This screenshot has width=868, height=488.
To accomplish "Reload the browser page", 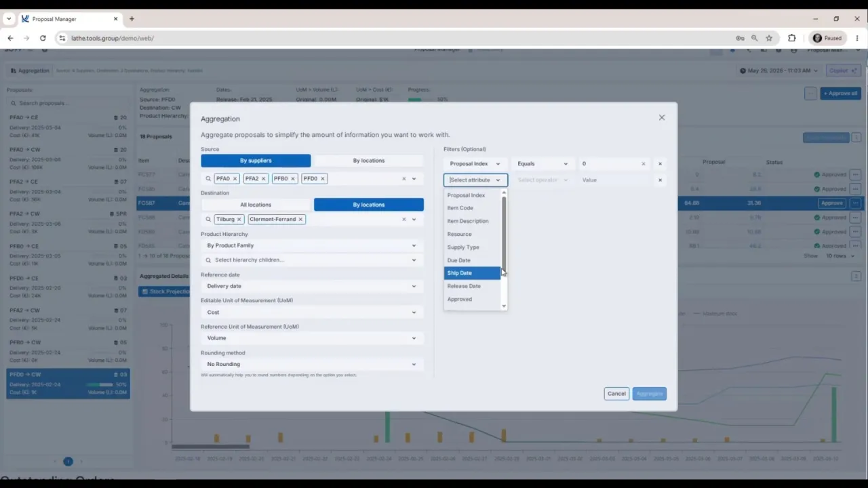I will coord(43,38).
